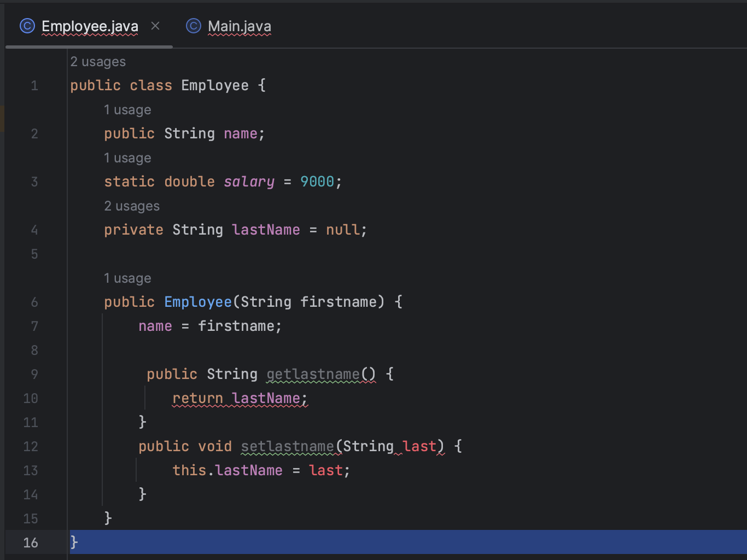Screen dimensions: 747x560
Task: Select the highlighted closing brace on line 16
Action: click(x=73, y=542)
